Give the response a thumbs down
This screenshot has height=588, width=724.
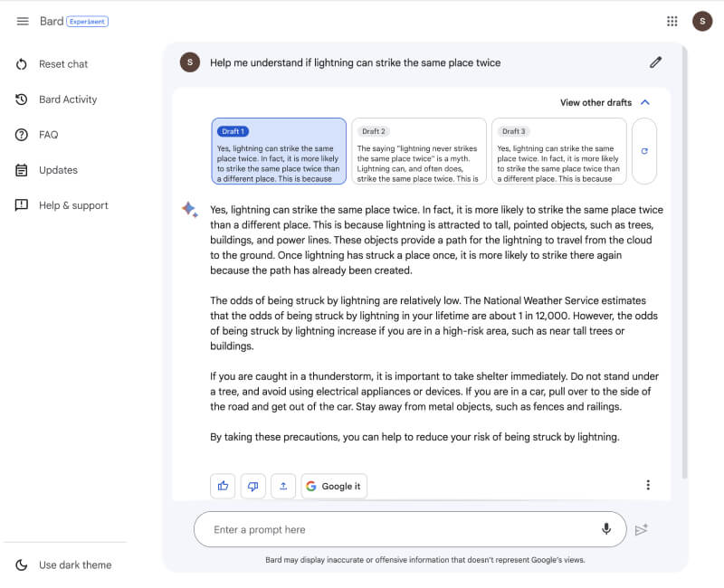(x=252, y=486)
